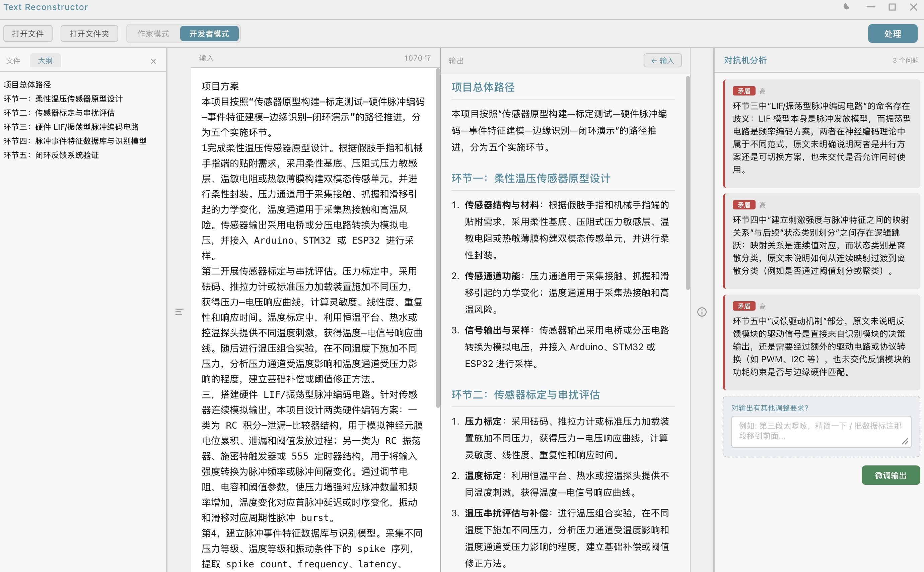Click 对输出有其他调整要求? label
This screenshot has width=924, height=572.
769,408
